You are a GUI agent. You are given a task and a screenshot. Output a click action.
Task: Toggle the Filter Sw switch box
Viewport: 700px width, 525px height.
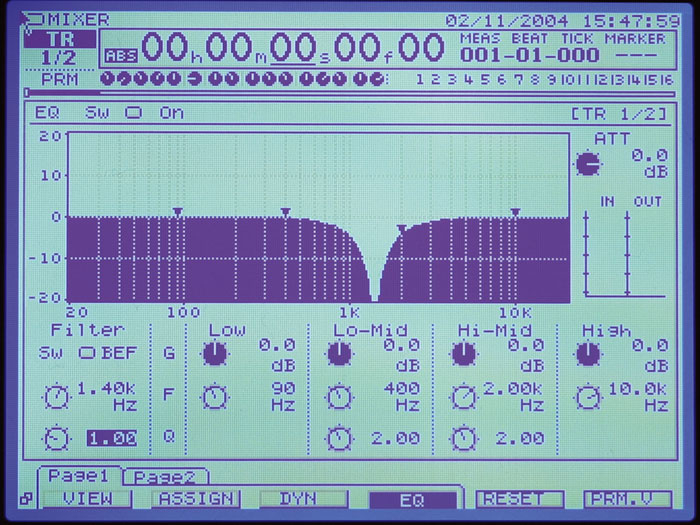pyautogui.click(x=87, y=353)
